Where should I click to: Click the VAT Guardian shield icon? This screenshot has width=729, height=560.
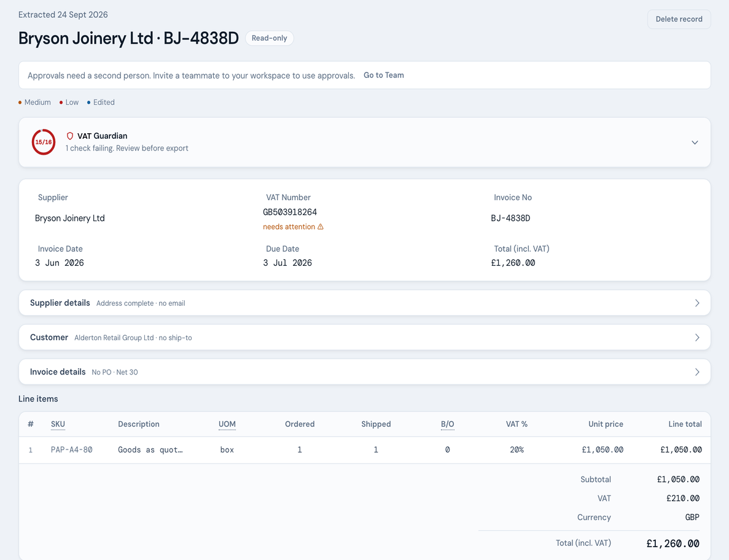70,136
